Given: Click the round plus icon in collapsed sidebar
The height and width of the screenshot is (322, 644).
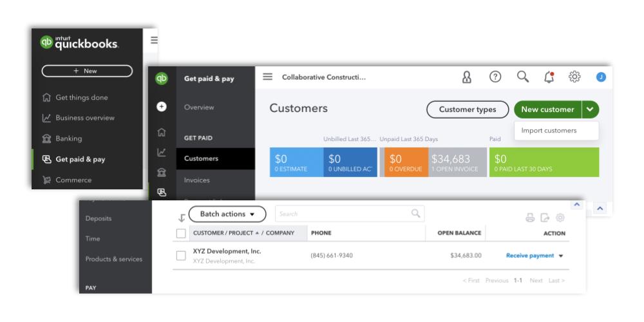Looking at the screenshot, I should pyautogui.click(x=162, y=107).
